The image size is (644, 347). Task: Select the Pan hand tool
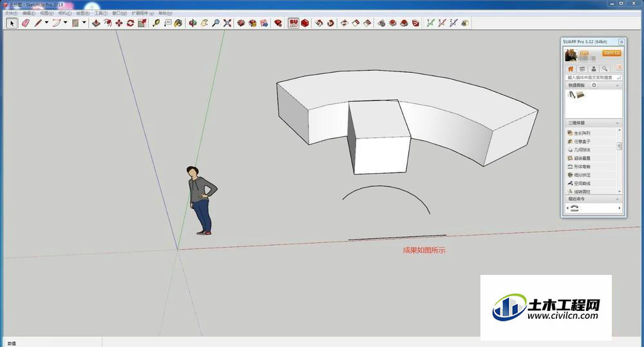point(204,23)
